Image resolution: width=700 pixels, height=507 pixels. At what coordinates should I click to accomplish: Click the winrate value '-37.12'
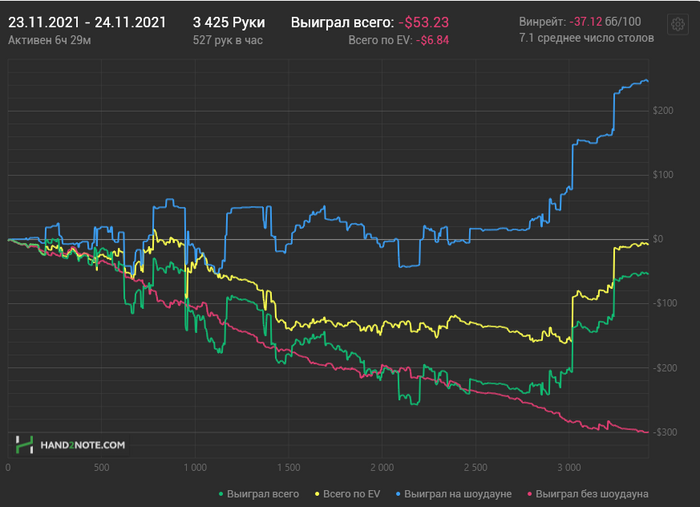coord(585,21)
